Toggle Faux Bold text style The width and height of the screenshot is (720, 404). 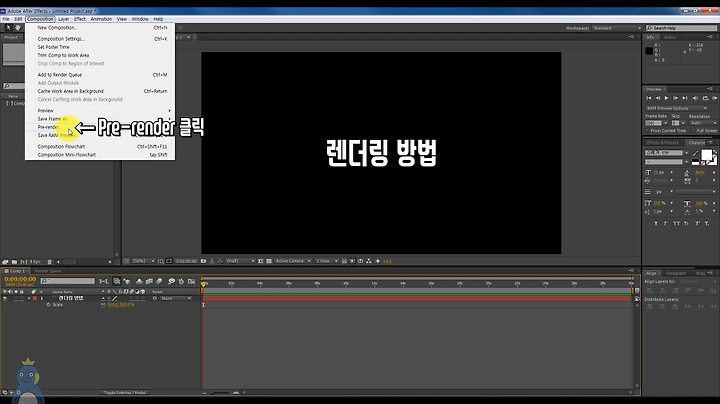tap(656, 223)
